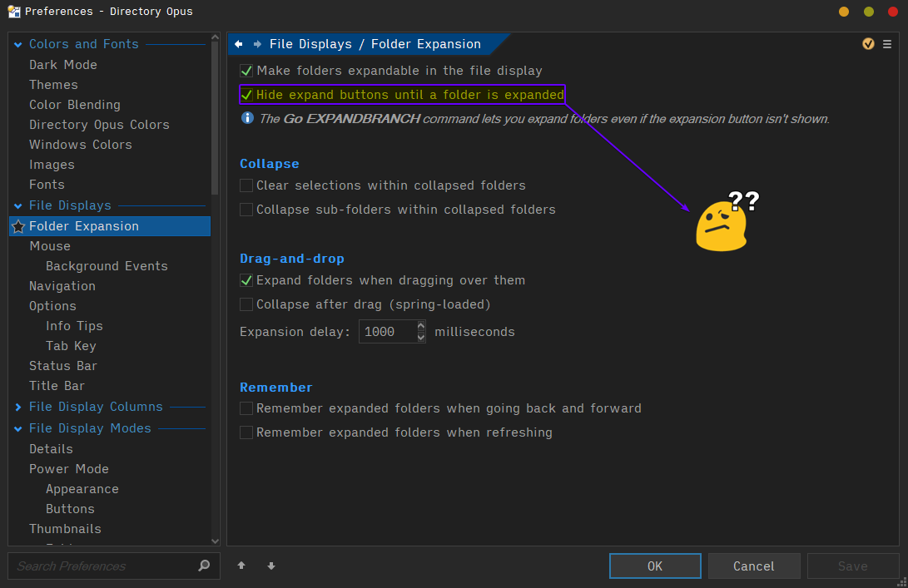This screenshot has height=588, width=908.
Task: Toggle Make folders expandable in the file display
Action: pyautogui.click(x=246, y=71)
